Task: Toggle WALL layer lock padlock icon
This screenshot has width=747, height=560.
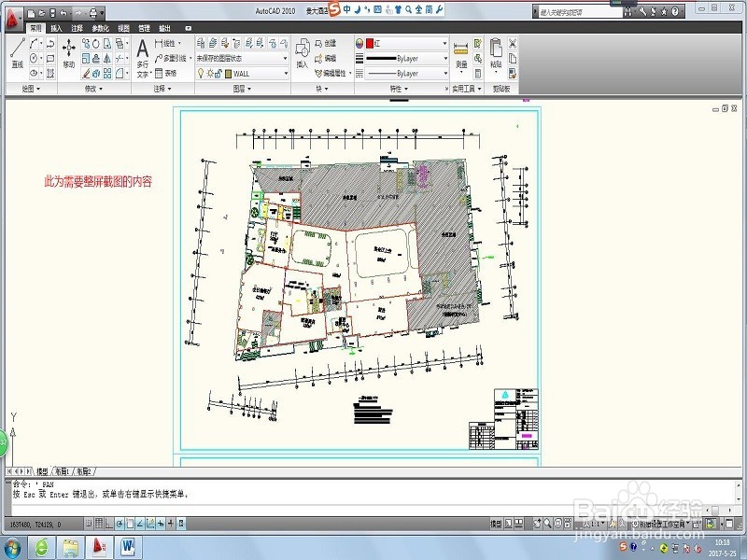Action: [x=218, y=74]
